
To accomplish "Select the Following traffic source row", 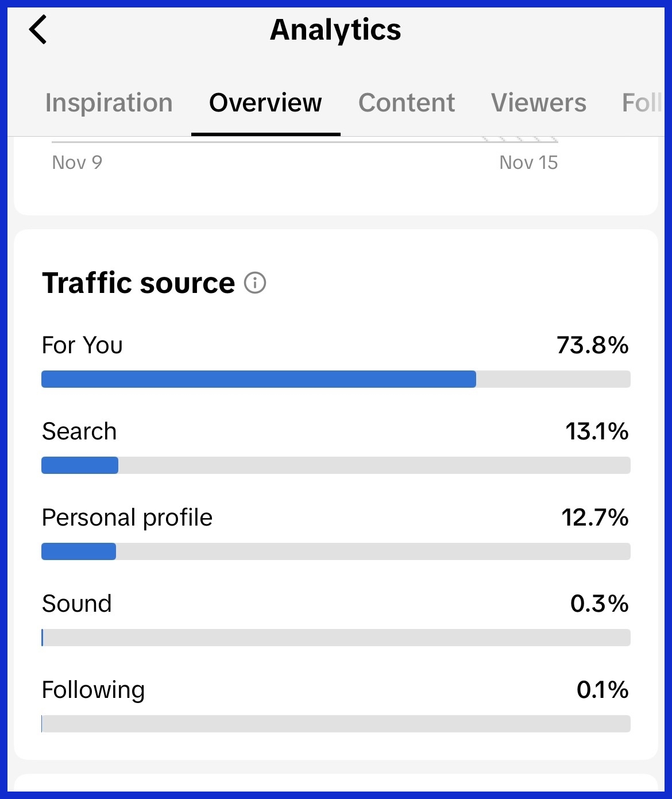I will [x=92, y=689].
